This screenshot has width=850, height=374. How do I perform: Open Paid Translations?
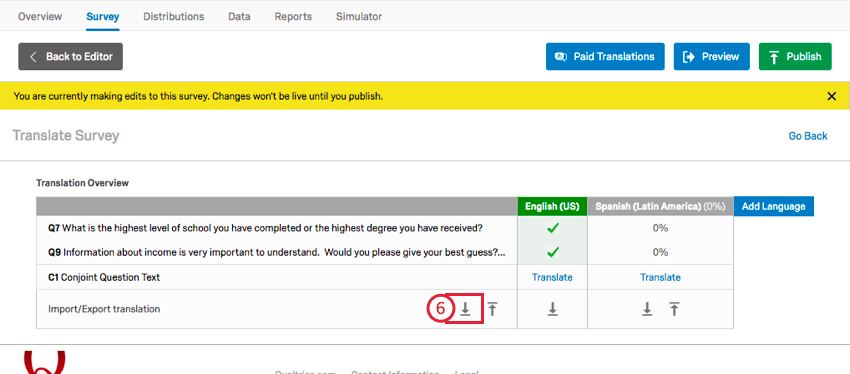point(605,56)
